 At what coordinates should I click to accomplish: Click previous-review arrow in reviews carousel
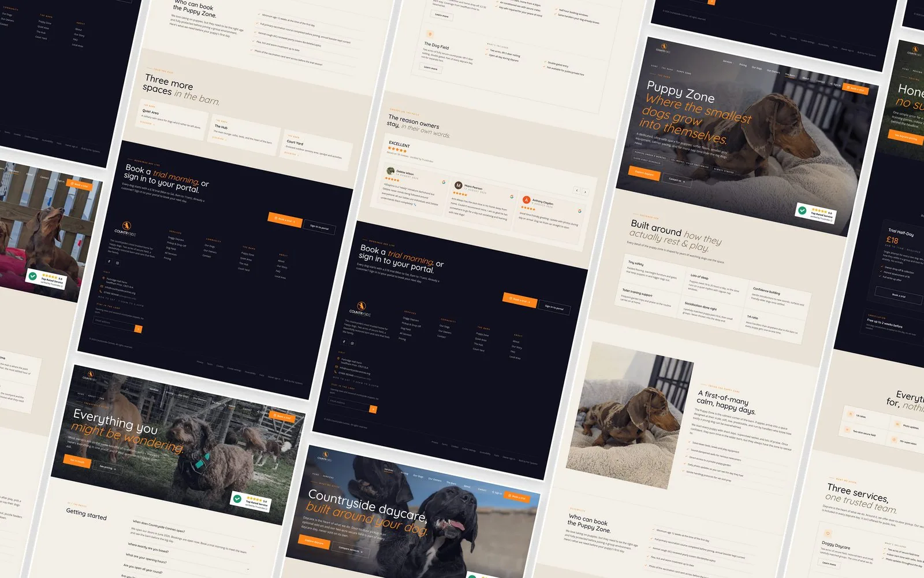coord(576,190)
